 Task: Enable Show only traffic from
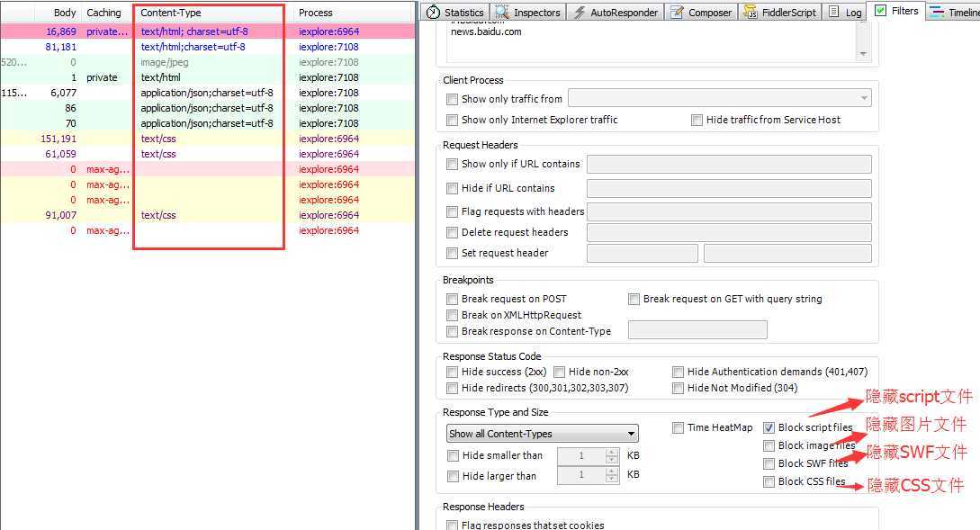click(x=452, y=99)
